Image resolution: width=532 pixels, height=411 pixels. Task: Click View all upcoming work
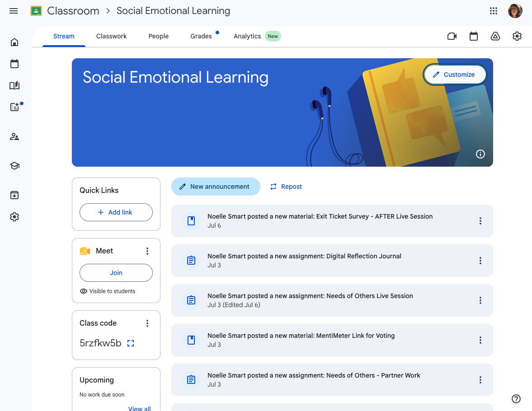point(140,408)
